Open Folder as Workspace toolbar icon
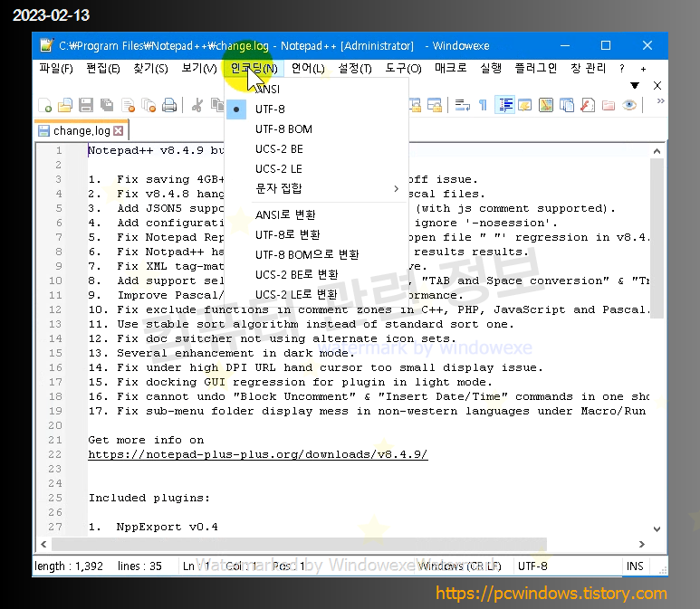The width and height of the screenshot is (700, 609). pos(609,105)
